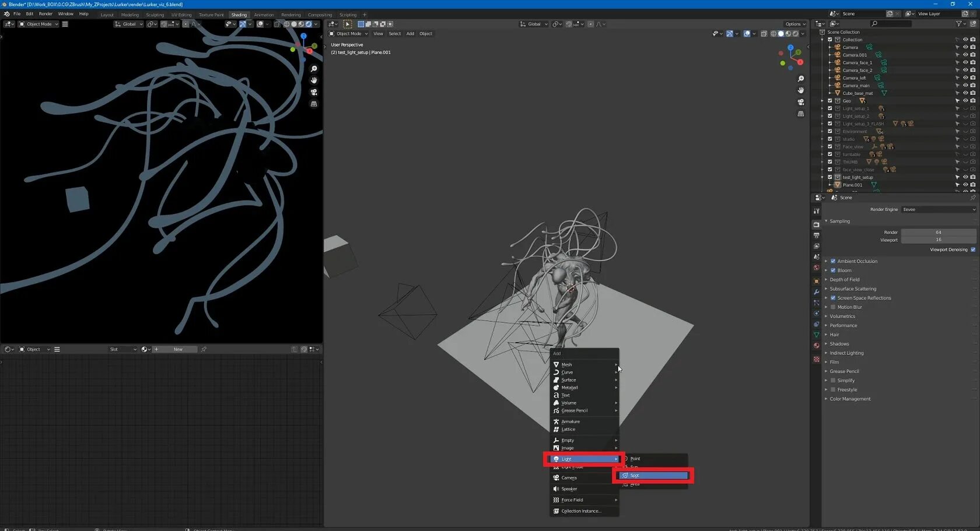Open the Shading workspace tab
Viewport: 980px width, 531px height.
pyautogui.click(x=239, y=15)
